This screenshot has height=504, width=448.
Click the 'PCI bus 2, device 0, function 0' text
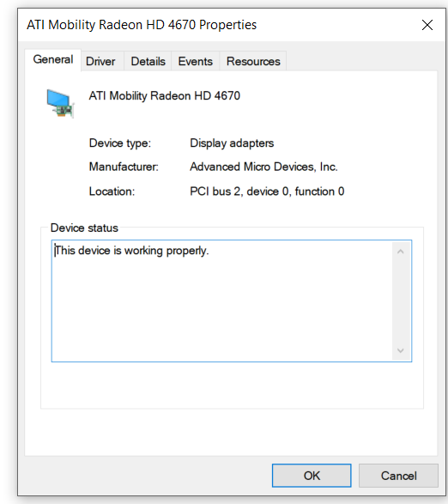coord(267,191)
